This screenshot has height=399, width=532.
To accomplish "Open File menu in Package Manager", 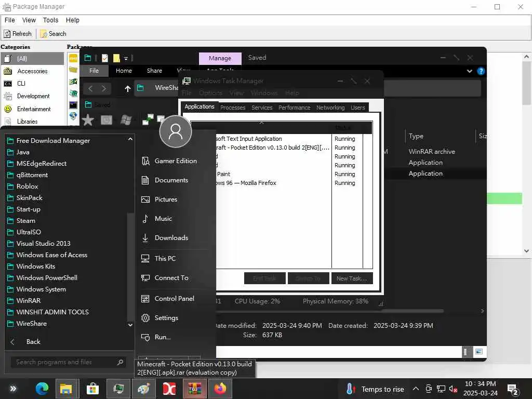I will pyautogui.click(x=9, y=20).
